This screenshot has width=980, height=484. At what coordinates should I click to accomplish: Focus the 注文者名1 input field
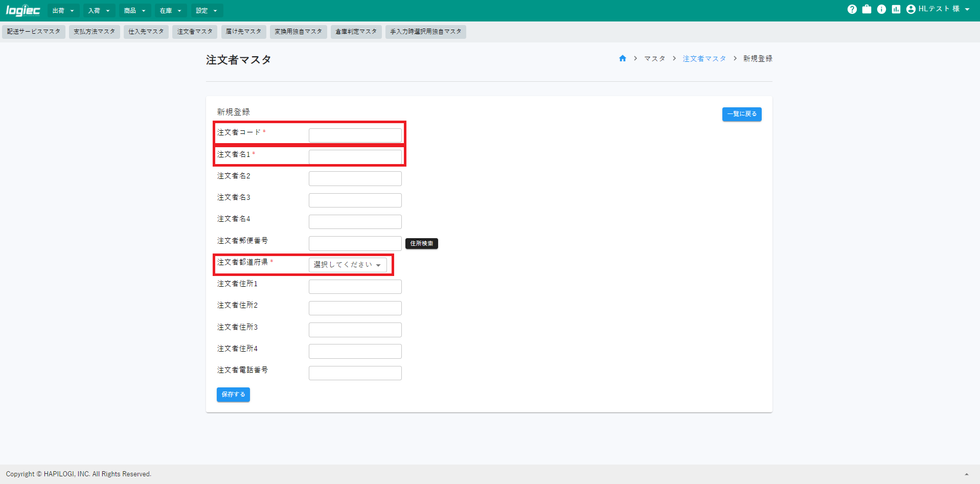[x=355, y=157]
